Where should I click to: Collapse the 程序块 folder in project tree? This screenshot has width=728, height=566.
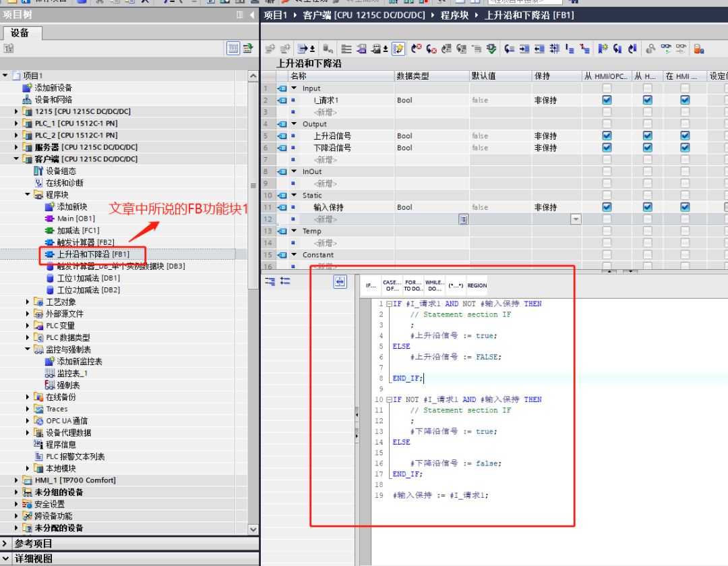pyautogui.click(x=28, y=194)
